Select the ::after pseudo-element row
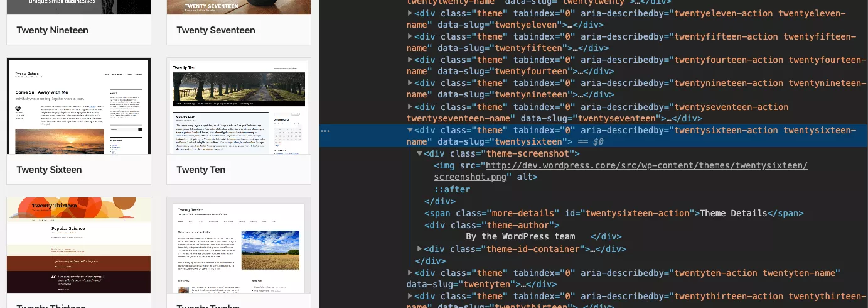 tap(452, 189)
